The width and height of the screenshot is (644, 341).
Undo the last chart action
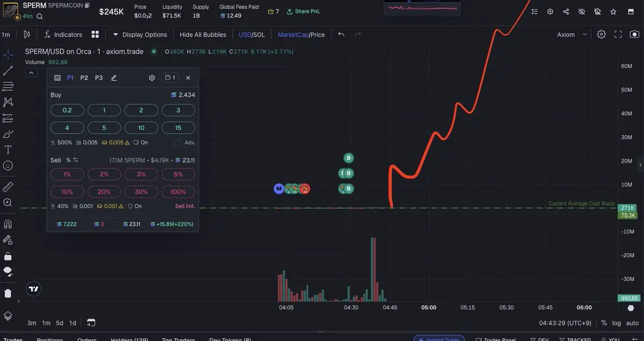(341, 34)
